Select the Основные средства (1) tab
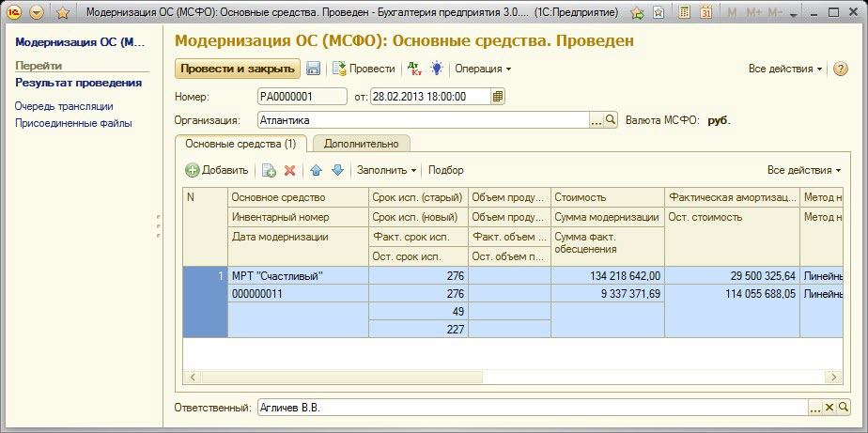Image resolution: width=868 pixels, height=433 pixels. tap(240, 144)
